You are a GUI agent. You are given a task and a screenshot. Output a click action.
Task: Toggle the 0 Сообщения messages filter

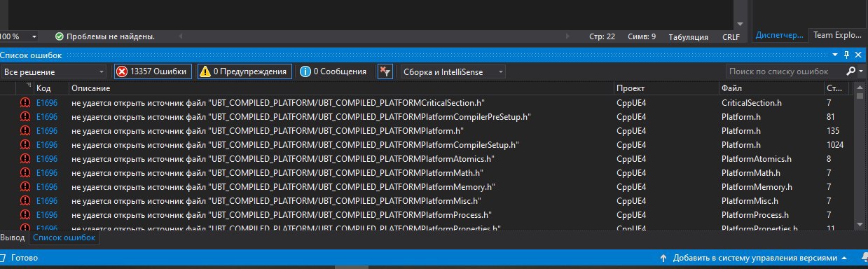(x=333, y=71)
